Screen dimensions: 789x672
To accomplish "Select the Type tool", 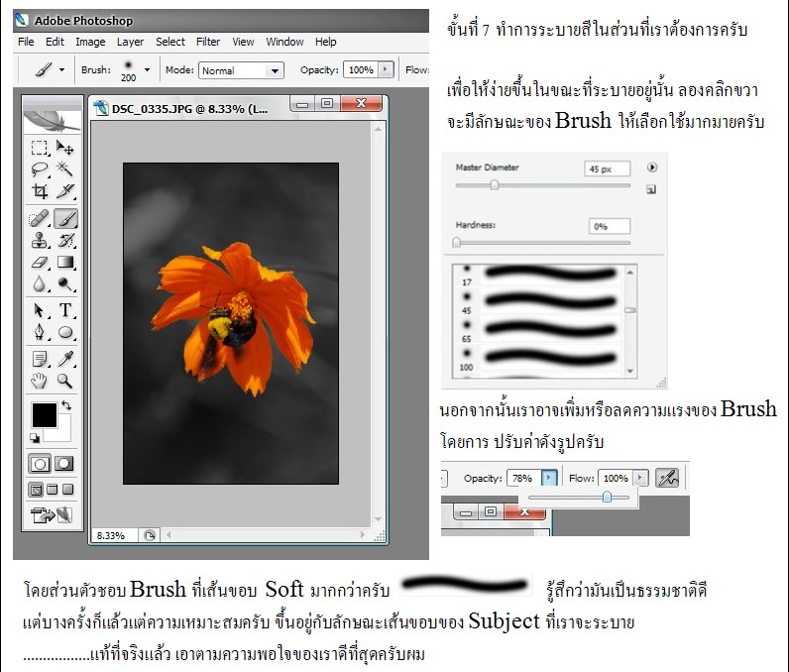I will point(65,310).
